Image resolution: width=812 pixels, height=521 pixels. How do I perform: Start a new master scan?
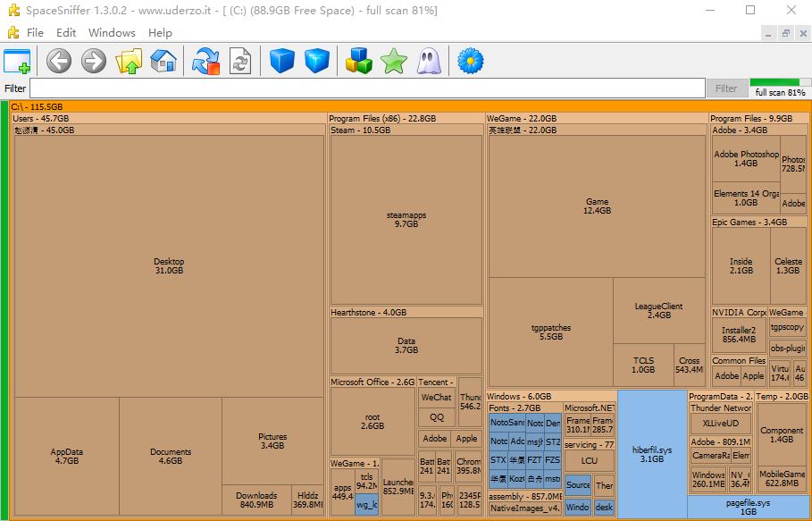206,61
